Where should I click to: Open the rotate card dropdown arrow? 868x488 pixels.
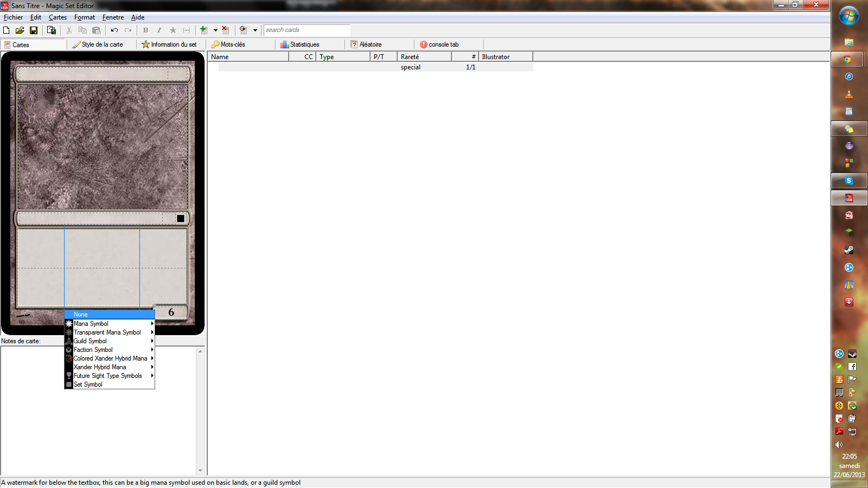coord(255,30)
